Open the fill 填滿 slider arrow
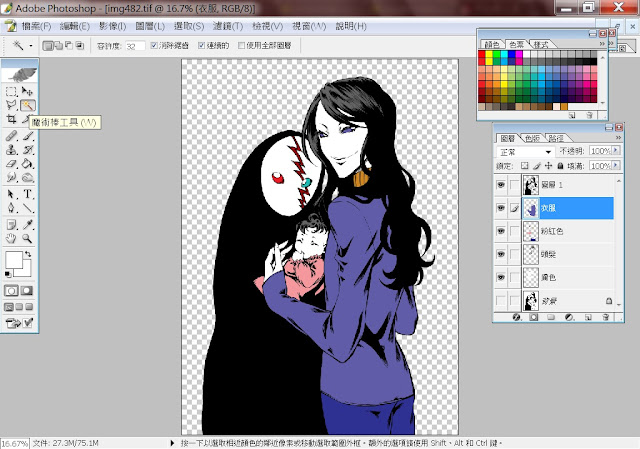The height and width of the screenshot is (449, 640). point(616,165)
